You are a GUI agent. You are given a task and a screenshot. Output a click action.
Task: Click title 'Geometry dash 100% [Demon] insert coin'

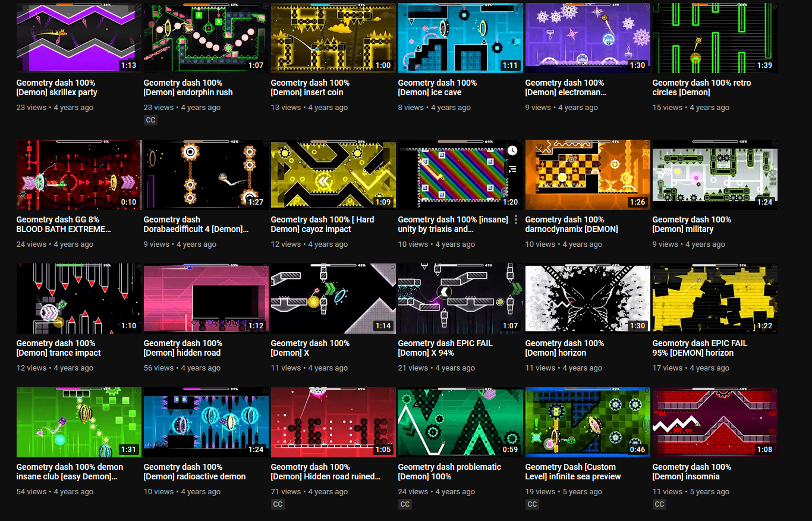(310, 87)
